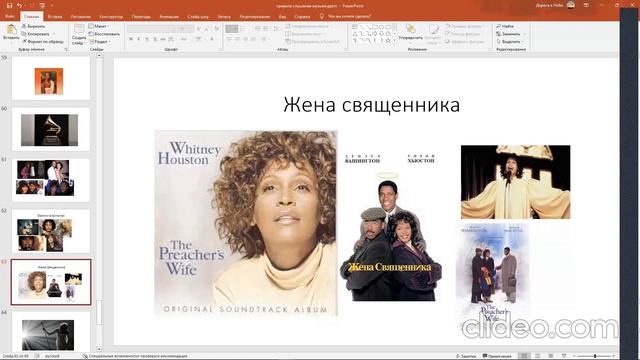The width and height of the screenshot is (640, 360).
Task: Find text (Найти)
Action: (505, 26)
